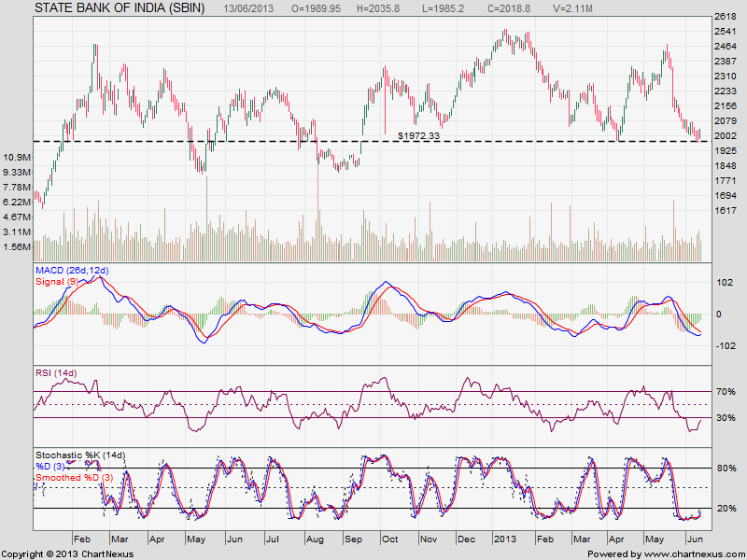Click the Smoothed %D (3) legend label
The image size is (747, 560).
click(x=75, y=478)
